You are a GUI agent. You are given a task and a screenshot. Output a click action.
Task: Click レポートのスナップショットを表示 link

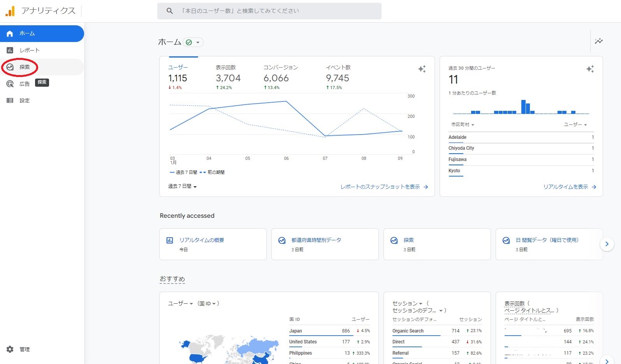tap(384, 187)
